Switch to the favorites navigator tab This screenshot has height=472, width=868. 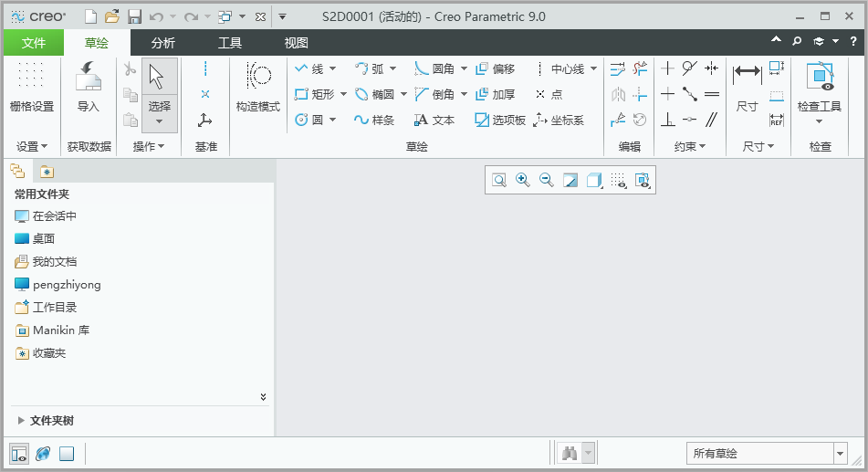[47, 172]
